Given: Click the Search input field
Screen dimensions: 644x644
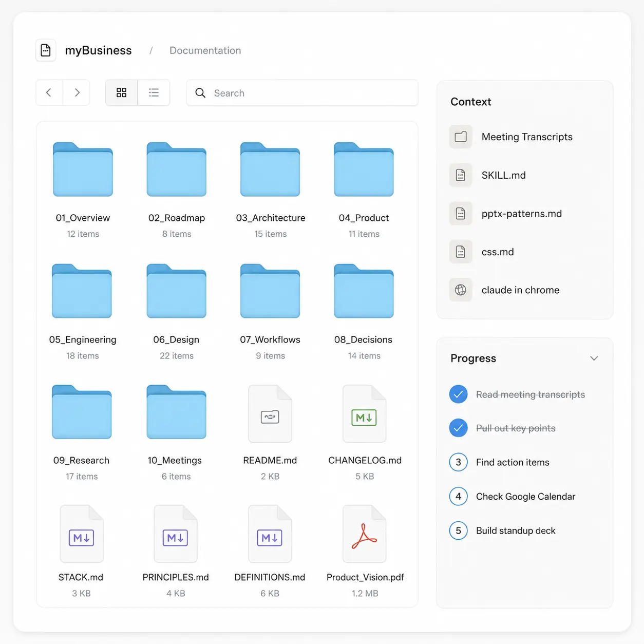Looking at the screenshot, I should click(302, 93).
